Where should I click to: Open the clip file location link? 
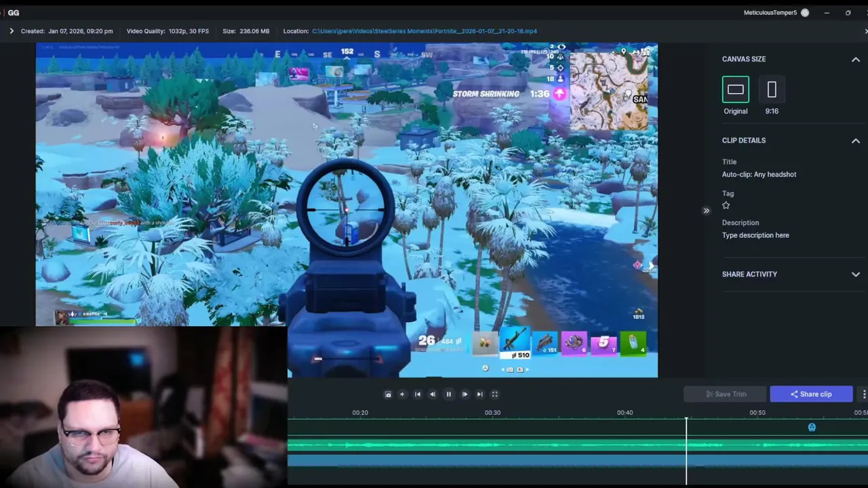(x=425, y=31)
